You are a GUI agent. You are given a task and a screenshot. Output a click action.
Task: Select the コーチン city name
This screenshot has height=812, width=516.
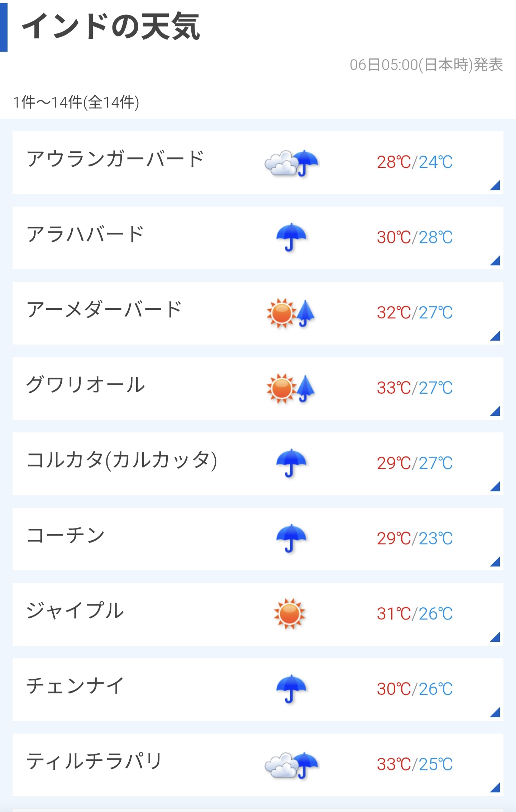pos(66,535)
